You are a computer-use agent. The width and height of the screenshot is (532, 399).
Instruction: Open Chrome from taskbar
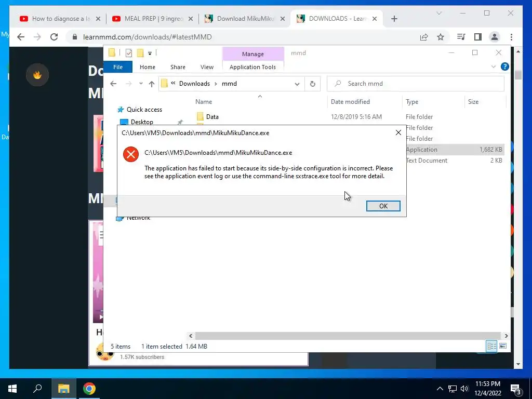[x=89, y=389]
